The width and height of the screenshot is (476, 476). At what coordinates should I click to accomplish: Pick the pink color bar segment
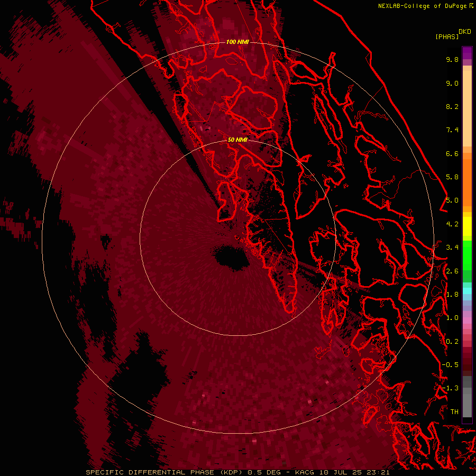pos(467,321)
